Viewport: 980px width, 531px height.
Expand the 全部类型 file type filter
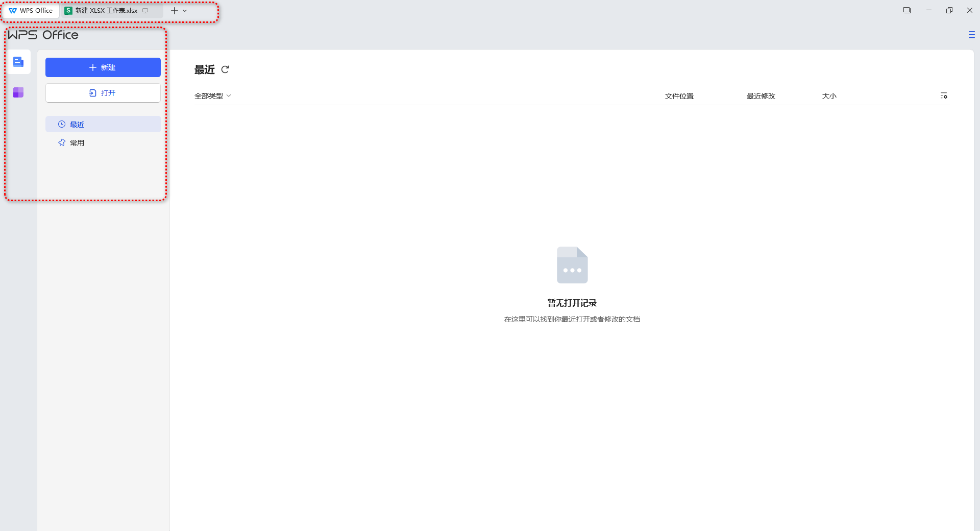pyautogui.click(x=212, y=96)
